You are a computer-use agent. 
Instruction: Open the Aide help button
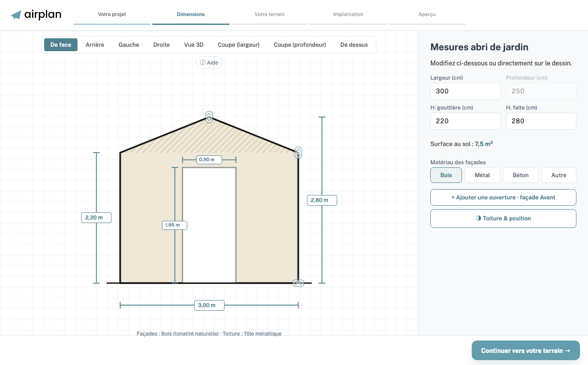(x=209, y=62)
